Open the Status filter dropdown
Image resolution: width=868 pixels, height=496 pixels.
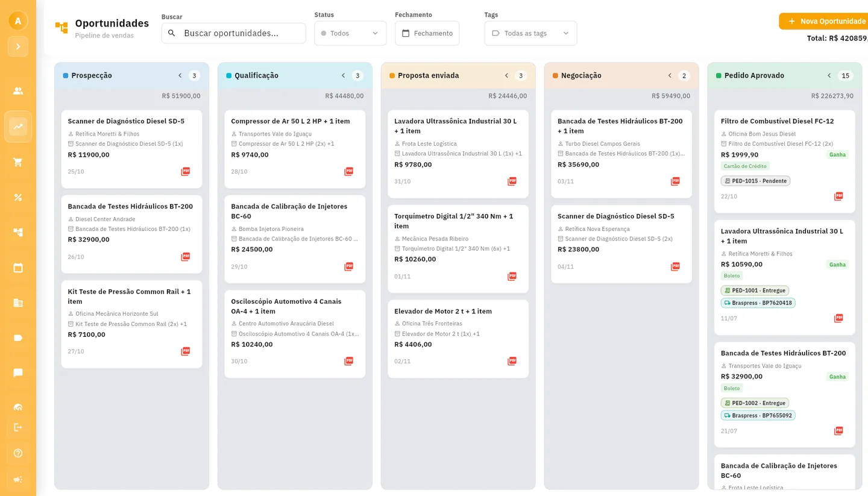pos(350,33)
